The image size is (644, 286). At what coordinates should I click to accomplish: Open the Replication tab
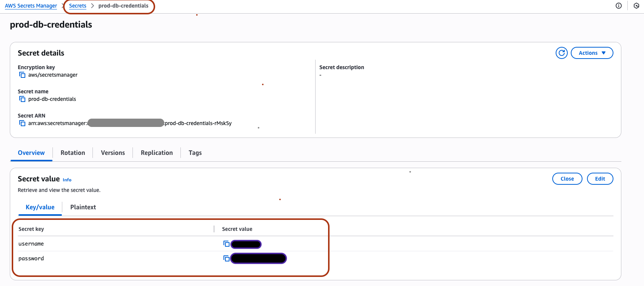coord(157,153)
